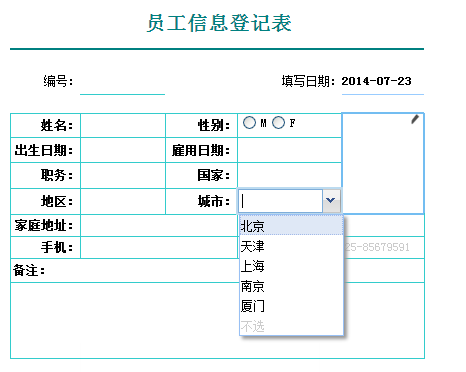The height and width of the screenshot is (372, 466).
Task: Click the 编号 input field
Action: 122,82
